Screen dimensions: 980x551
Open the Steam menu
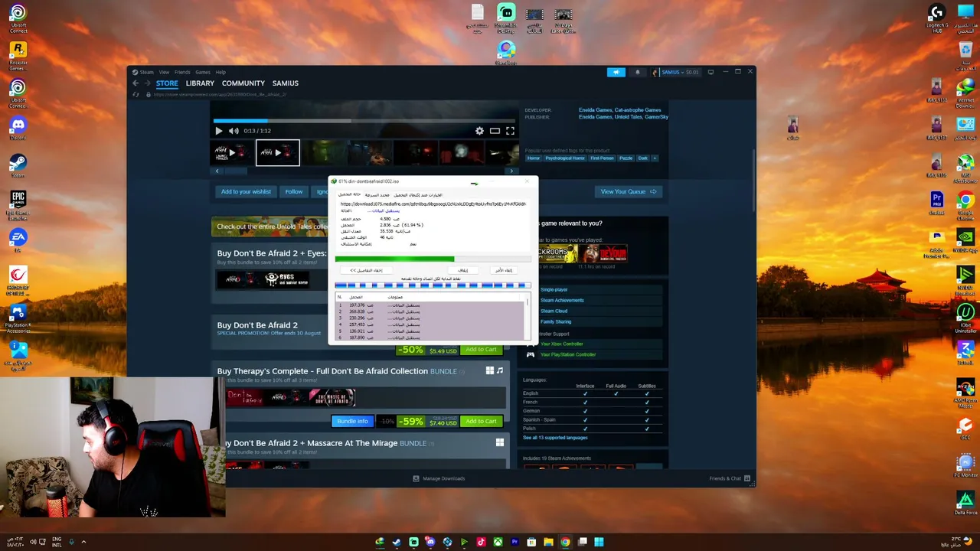pos(143,72)
